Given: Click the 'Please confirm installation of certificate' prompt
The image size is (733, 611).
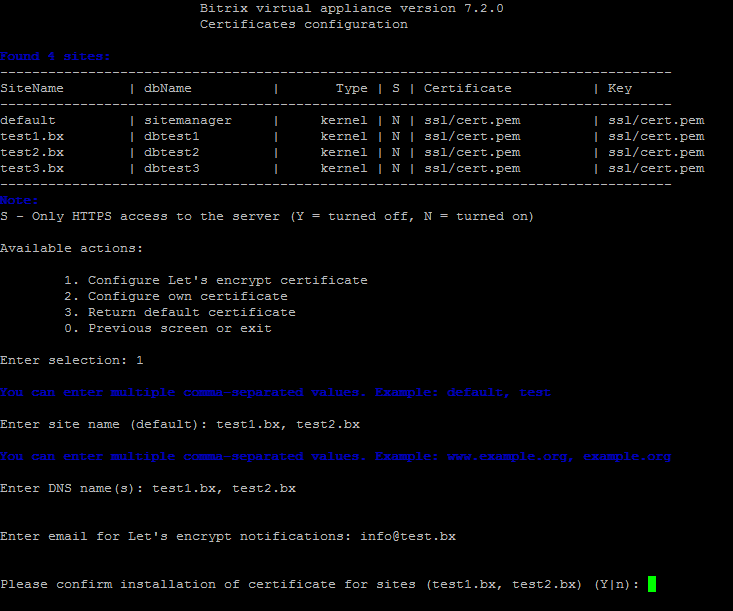Looking at the screenshot, I should [320, 584].
